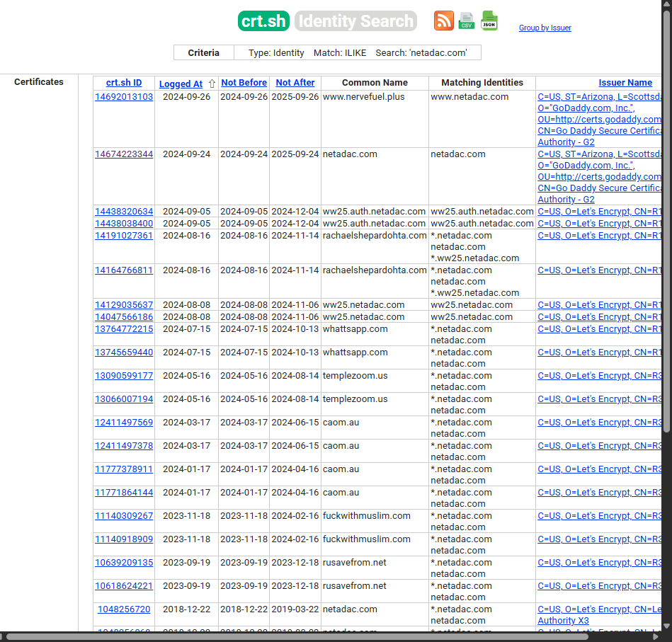The image size is (672, 642).
Task: Select matching identity www.netadac.com
Action: pyautogui.click(x=469, y=97)
